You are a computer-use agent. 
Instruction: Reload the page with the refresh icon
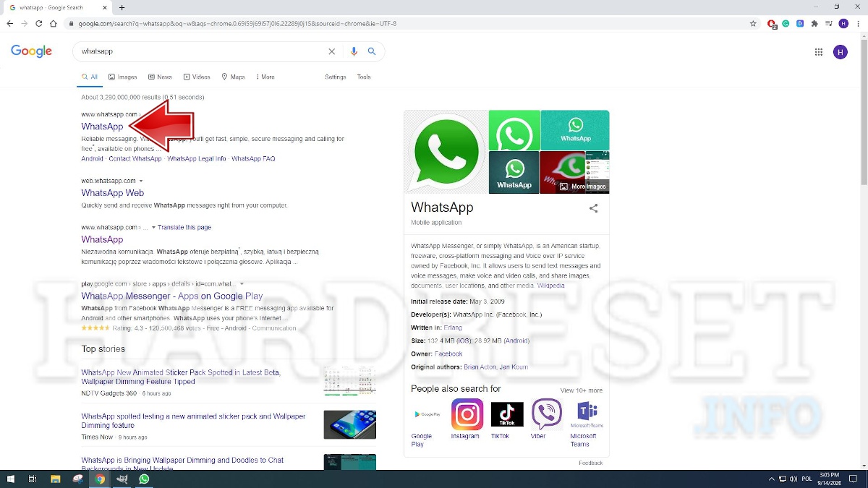[39, 23]
